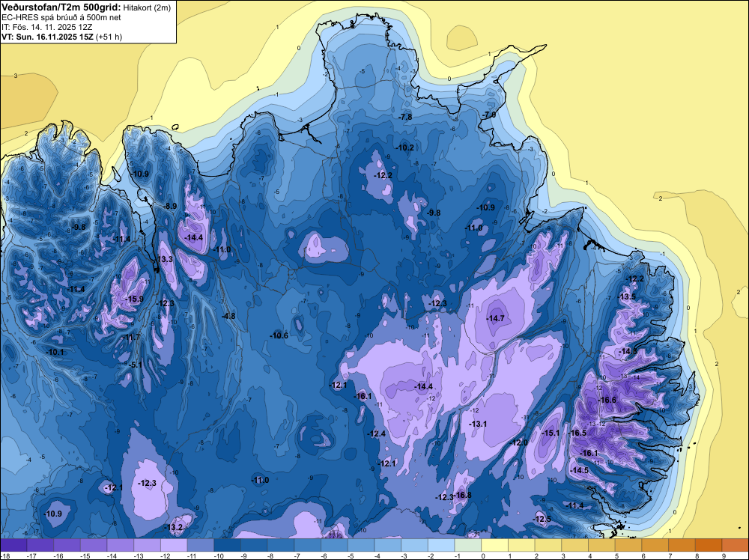Pick the legend swatch between 8 and 9
The image size is (749, 560).
coord(709,545)
